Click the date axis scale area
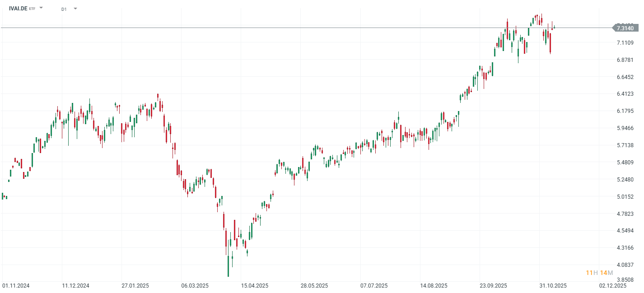644x293 pixels. [316, 285]
